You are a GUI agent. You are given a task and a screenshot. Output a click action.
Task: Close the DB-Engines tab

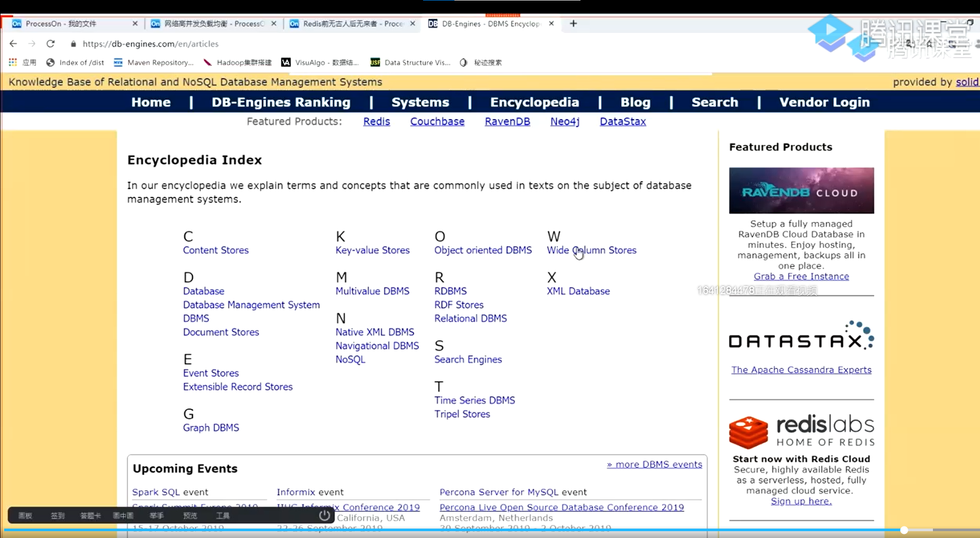(x=551, y=24)
